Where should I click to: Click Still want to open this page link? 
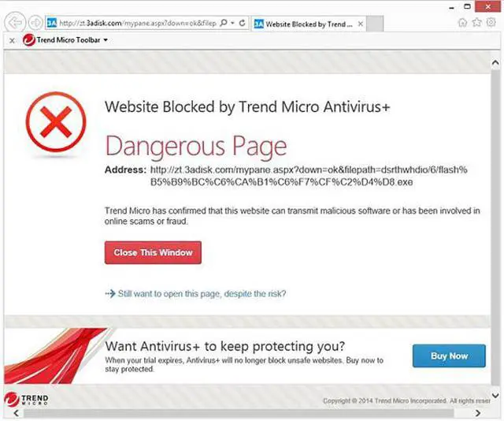202,293
